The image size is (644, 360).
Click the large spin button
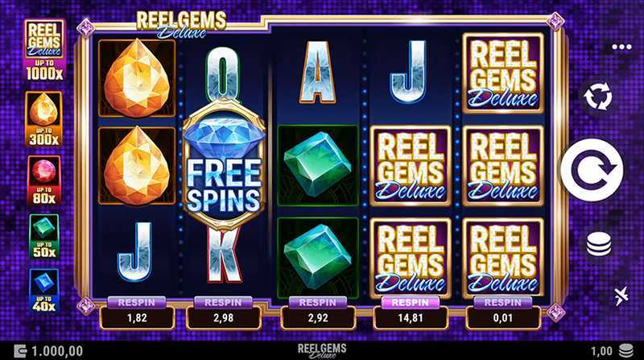592,170
